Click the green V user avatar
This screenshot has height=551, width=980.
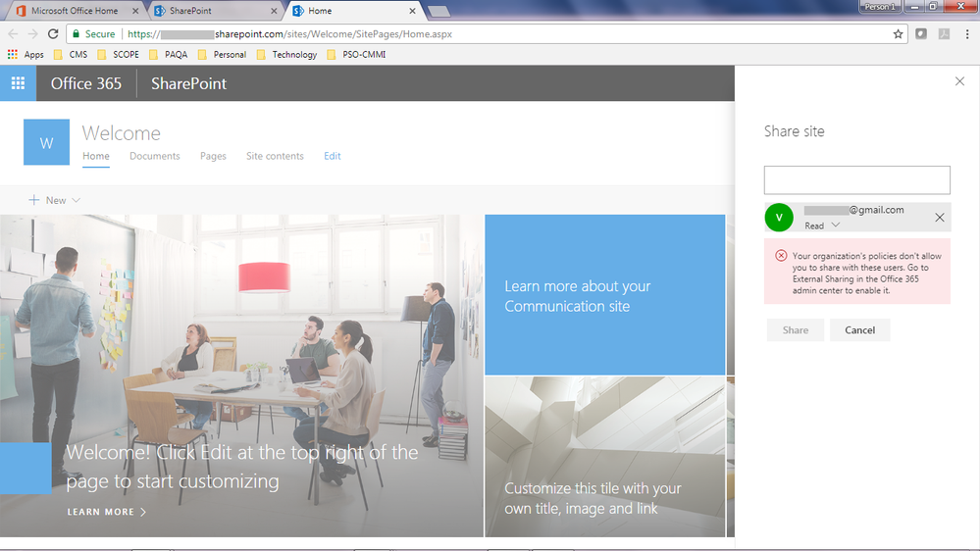[779, 218]
